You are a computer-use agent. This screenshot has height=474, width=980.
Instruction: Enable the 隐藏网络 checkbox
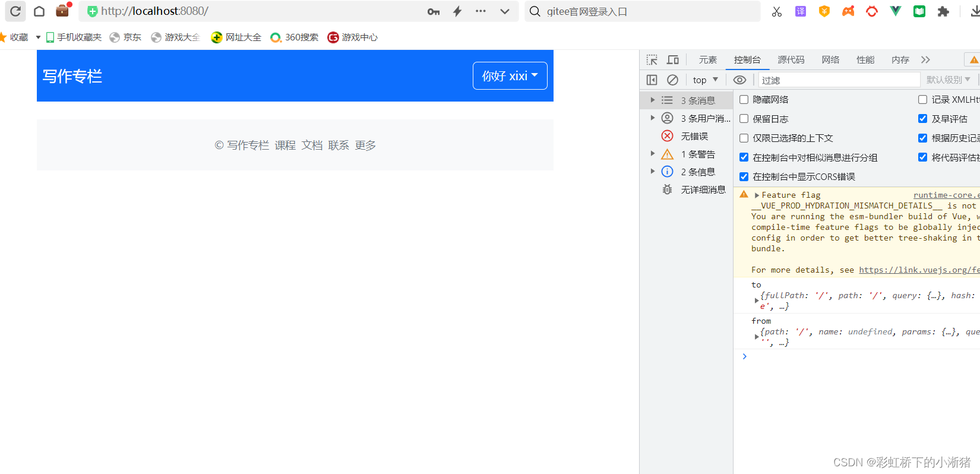coord(744,99)
